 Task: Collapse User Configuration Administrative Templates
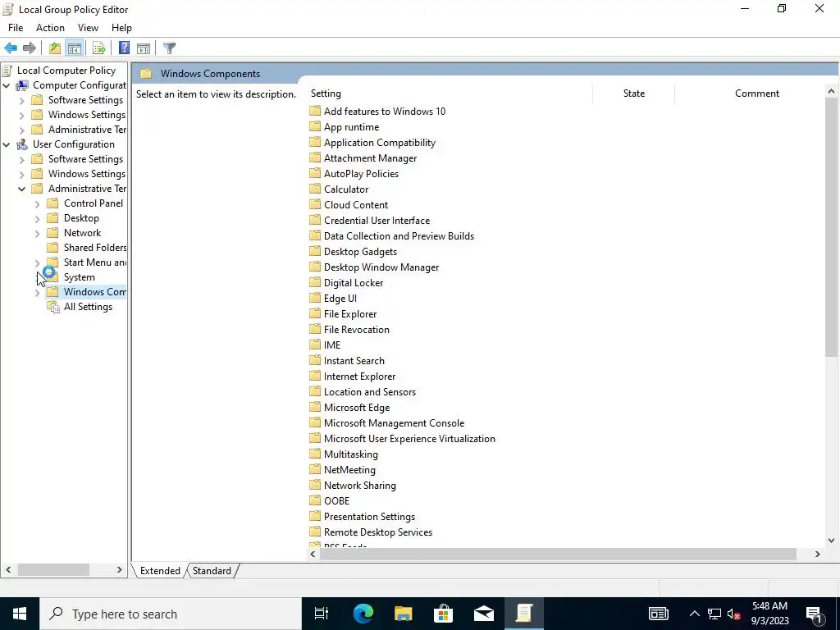coord(22,189)
